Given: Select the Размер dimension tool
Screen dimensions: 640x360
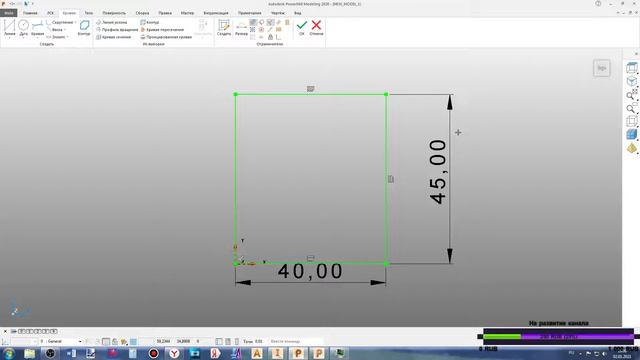Looking at the screenshot, I should pos(241,28).
